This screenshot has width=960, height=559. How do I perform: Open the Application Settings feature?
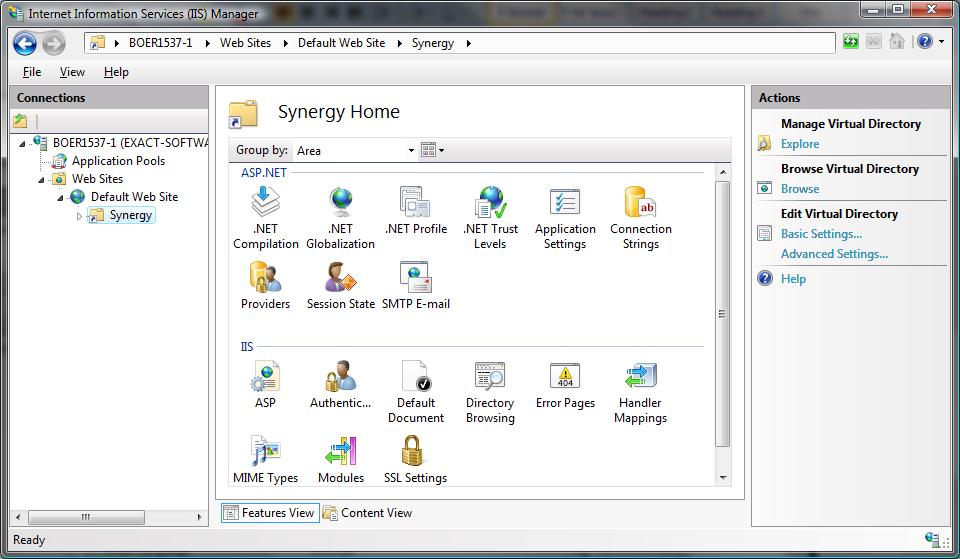tap(565, 217)
